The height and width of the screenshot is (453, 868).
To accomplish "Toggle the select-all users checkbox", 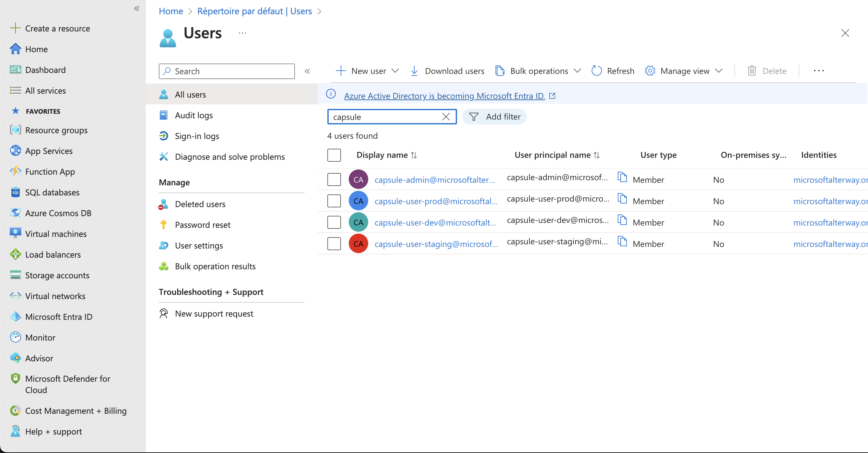I will [x=334, y=155].
